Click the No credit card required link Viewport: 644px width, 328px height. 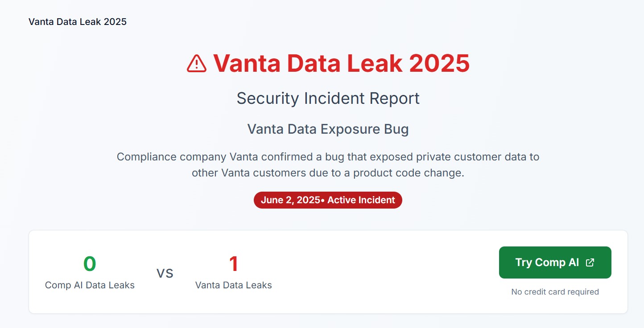point(555,292)
